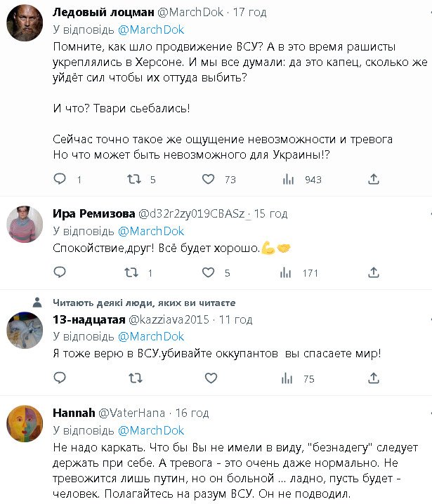
Task: View analytics showing 943 views
Action: pyautogui.click(x=287, y=180)
